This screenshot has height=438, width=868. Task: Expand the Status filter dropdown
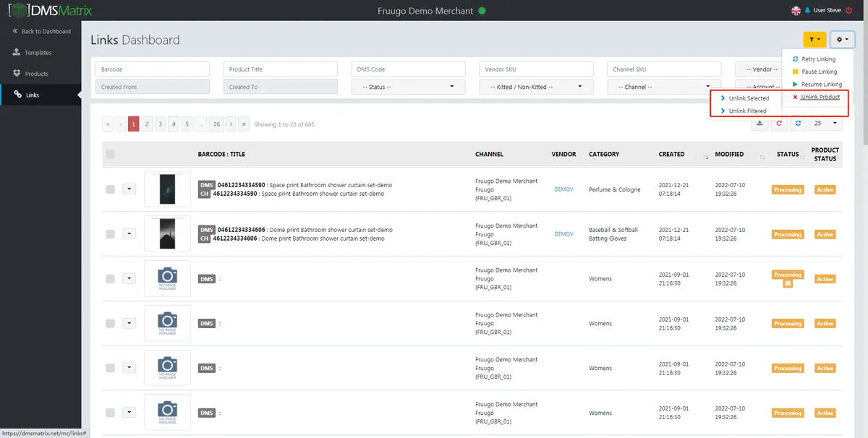[408, 87]
